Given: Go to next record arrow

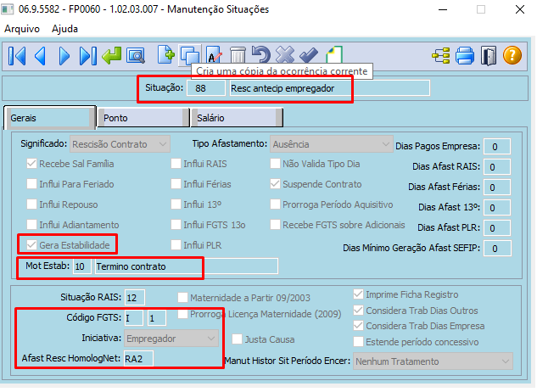Looking at the screenshot, I should pyautogui.click(x=64, y=56).
